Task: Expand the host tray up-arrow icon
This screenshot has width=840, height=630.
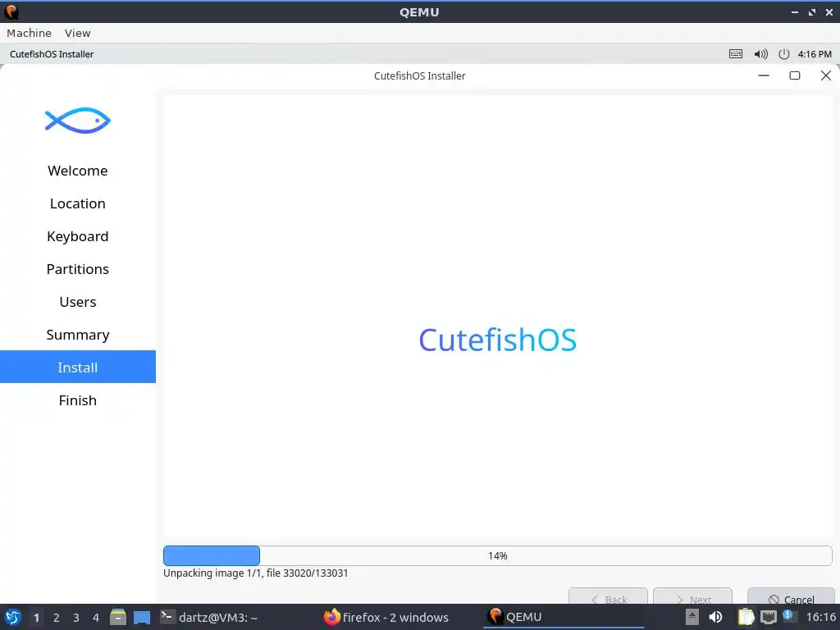Action: [692, 617]
